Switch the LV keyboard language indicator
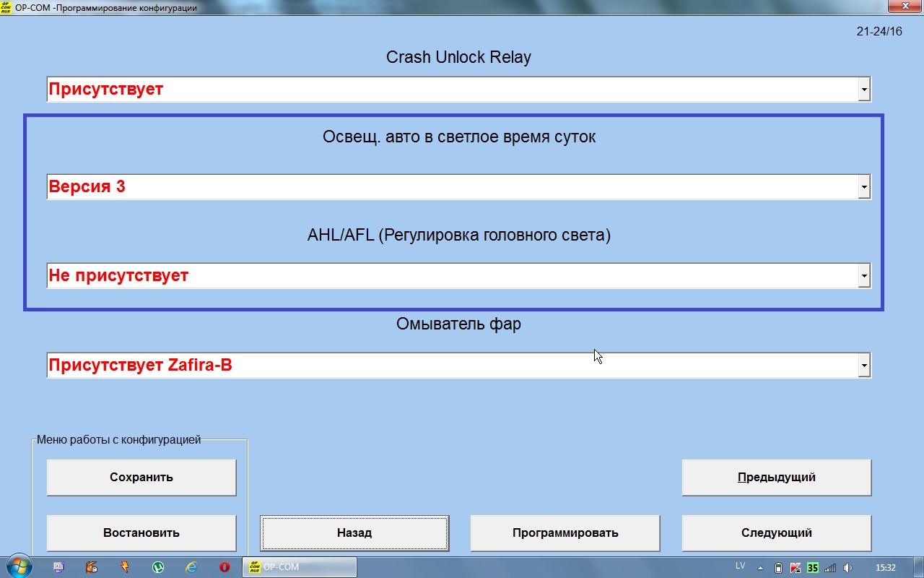Viewport: 924px width, 578px height. click(740, 566)
